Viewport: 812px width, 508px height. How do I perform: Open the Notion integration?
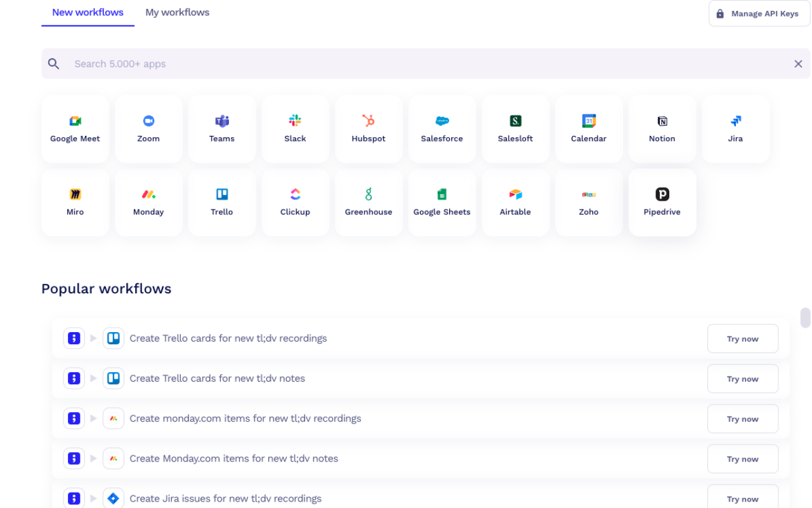coord(662,129)
